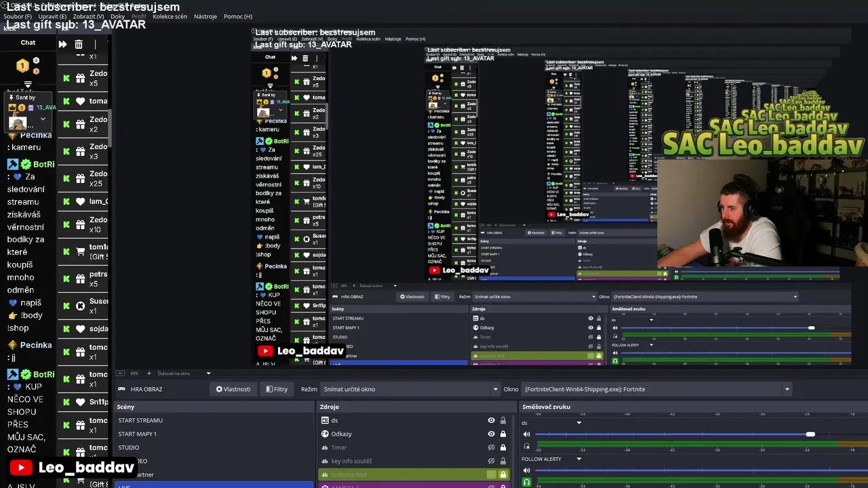Image resolution: width=868 pixels, height=488 pixels.
Task: Click ds source icon in main Zdroje list
Action: tap(325, 420)
